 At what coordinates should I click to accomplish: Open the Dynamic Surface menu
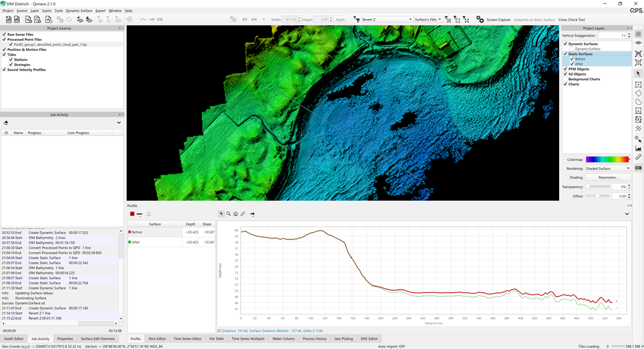[x=79, y=11]
